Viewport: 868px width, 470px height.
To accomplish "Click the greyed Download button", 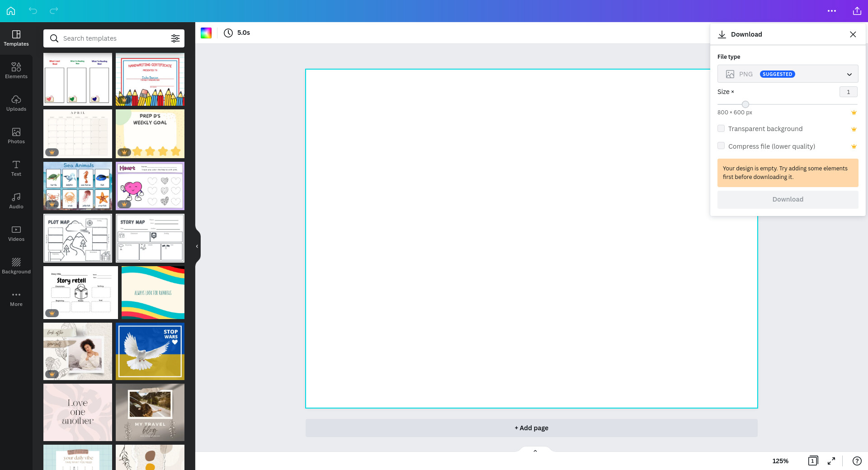I will [x=788, y=199].
